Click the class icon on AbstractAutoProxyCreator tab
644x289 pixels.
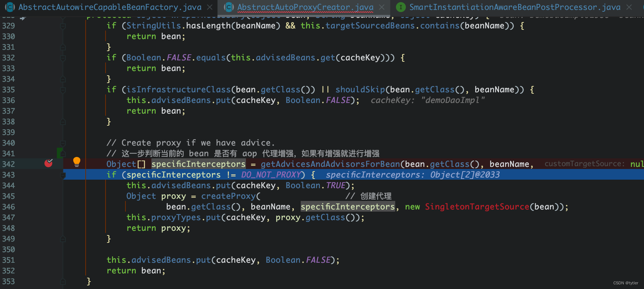coord(229,7)
